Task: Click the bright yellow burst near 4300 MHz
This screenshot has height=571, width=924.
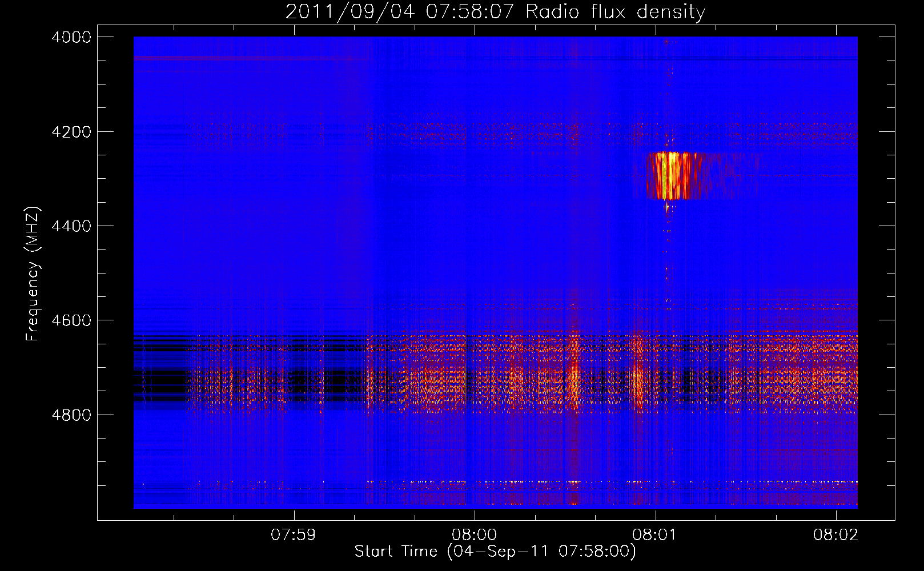Action: 673,175
